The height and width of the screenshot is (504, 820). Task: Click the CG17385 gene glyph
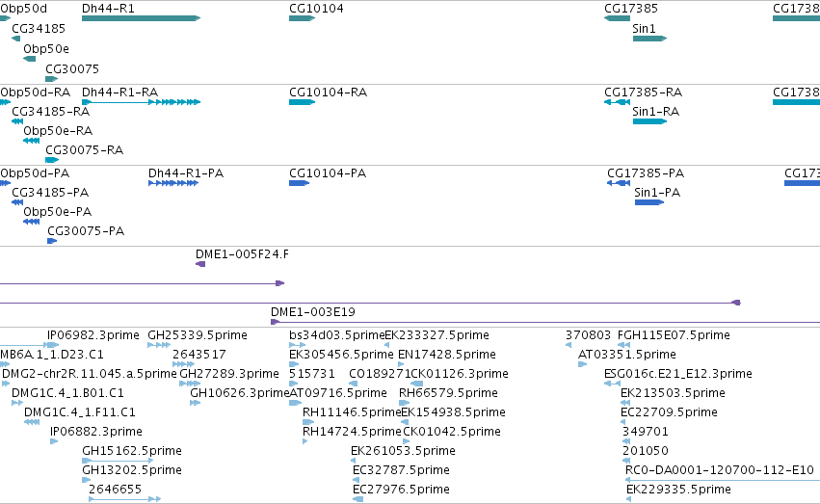[617, 18]
